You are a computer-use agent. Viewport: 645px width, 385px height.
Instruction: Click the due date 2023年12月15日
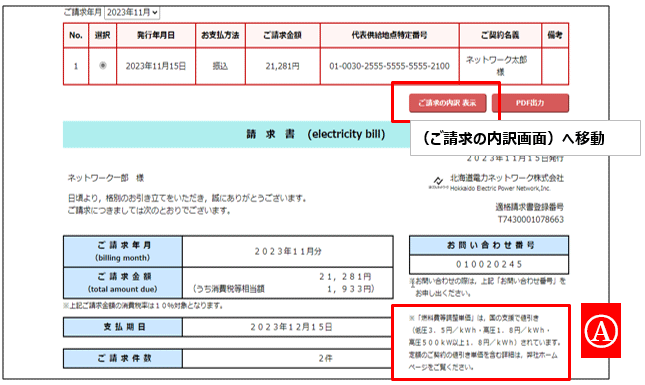pos(291,327)
